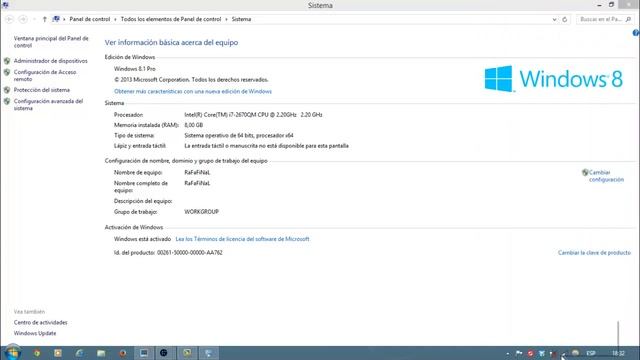Click red circular tray icon
Image resolution: width=640 pixels, height=360 pixels.
530,353
